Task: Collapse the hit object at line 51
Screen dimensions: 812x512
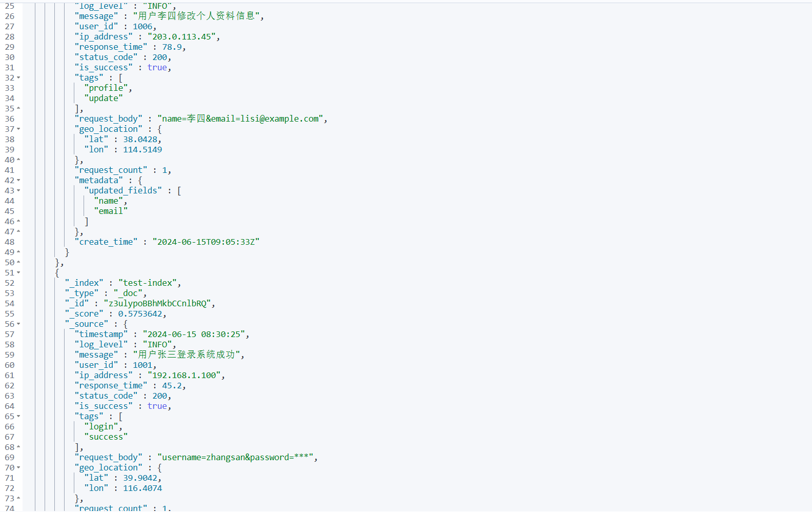Action: click(18, 272)
